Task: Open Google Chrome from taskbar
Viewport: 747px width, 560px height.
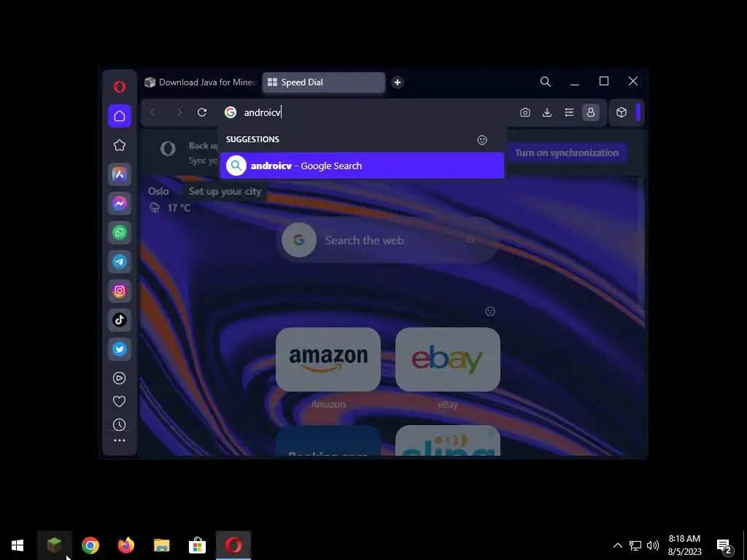Action: tap(90, 545)
